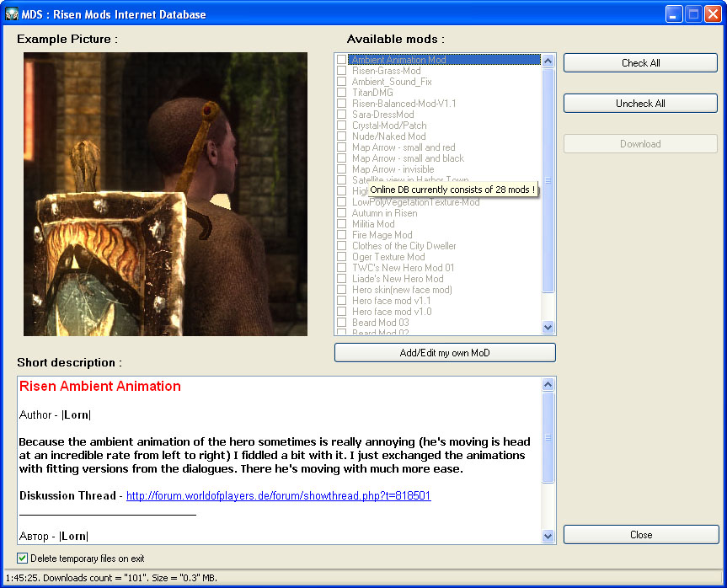The image size is (727, 588).
Task: Select Hero skin(new face mod) entry
Action: pyautogui.click(x=402, y=290)
